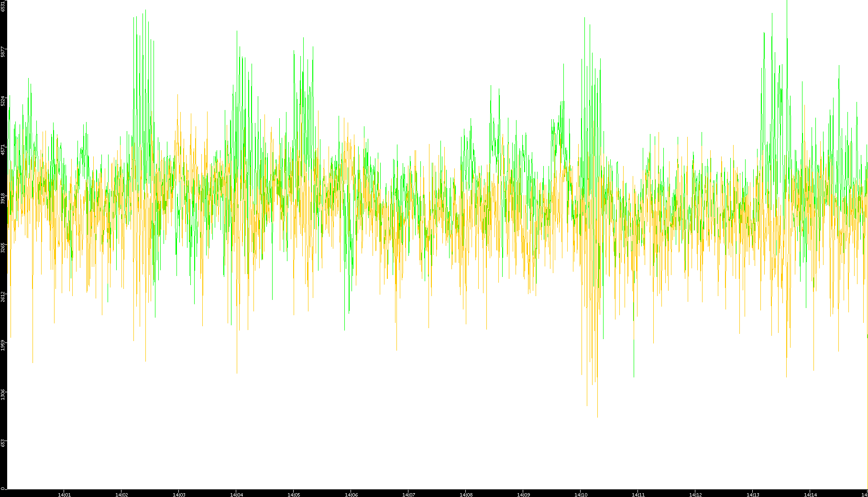Select the 2612 value axis label

[3, 296]
